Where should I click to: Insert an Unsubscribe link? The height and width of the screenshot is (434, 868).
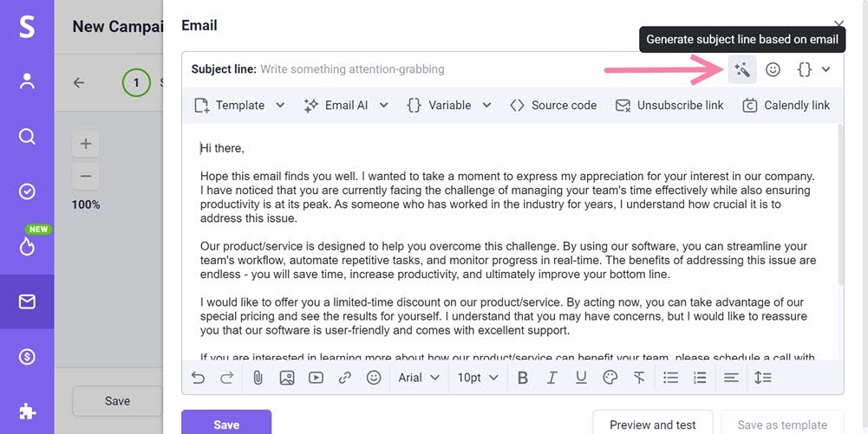coord(669,105)
